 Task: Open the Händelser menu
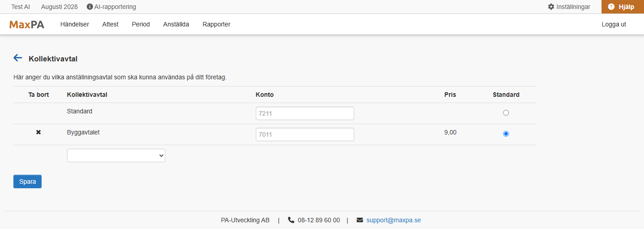click(x=75, y=25)
